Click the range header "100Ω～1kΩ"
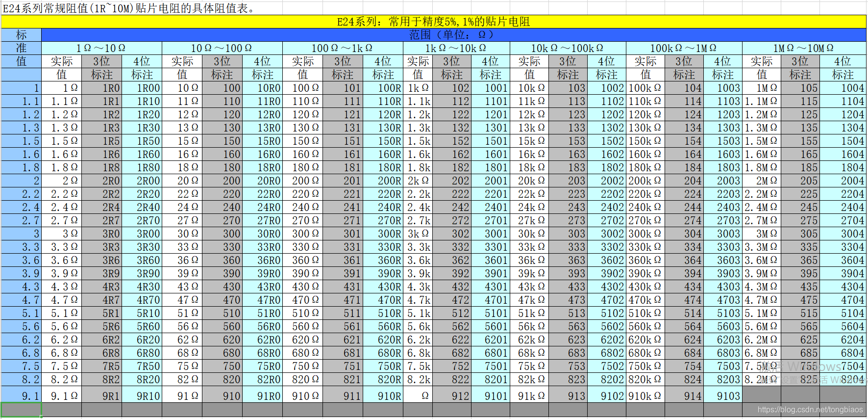Screen dimensions: 868x419 [343, 48]
